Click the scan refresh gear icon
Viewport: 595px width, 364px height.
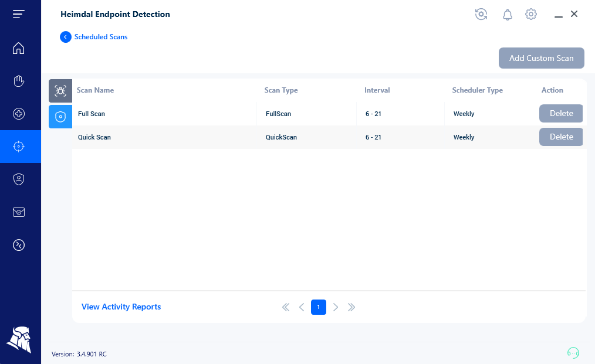pos(481,15)
